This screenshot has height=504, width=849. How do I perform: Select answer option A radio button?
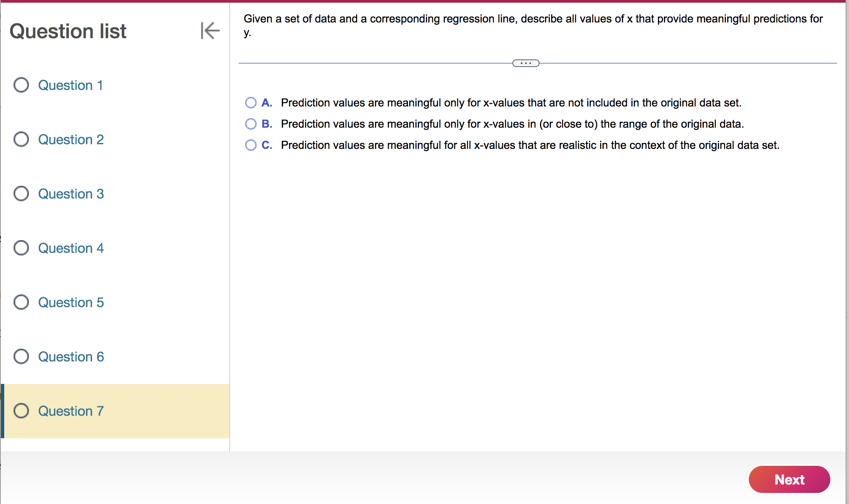click(251, 103)
